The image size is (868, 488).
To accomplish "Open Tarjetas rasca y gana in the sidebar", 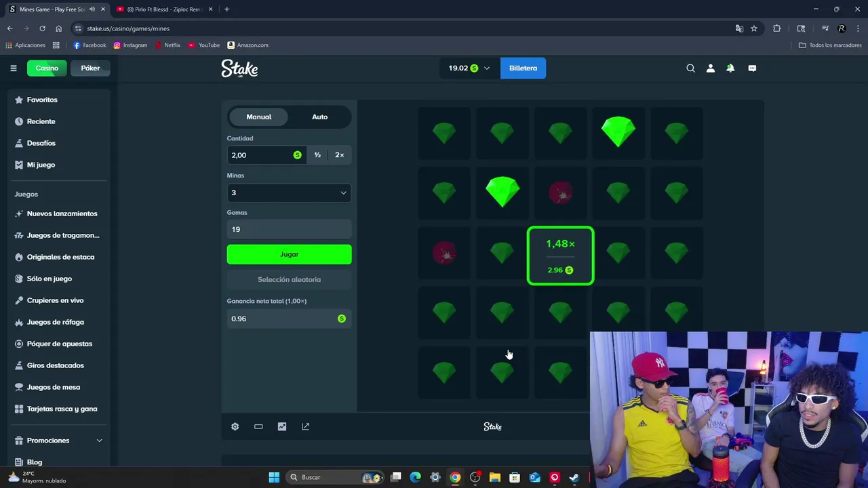I will pyautogui.click(x=59, y=409).
